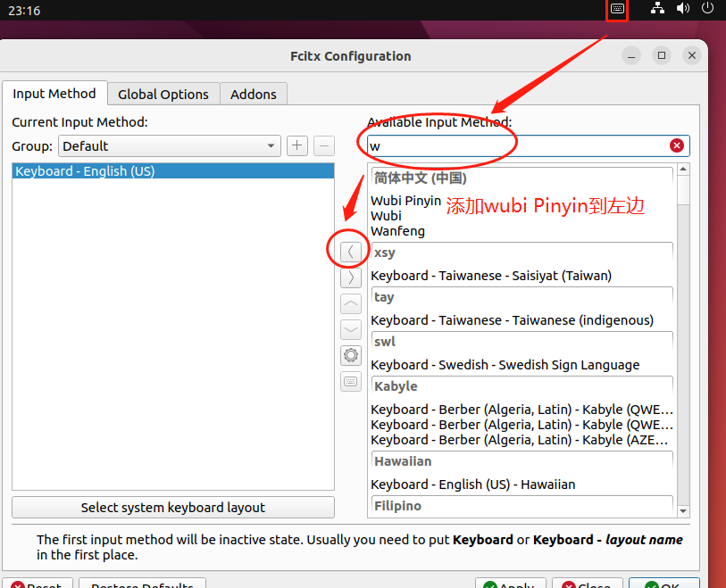This screenshot has width=726, height=588.
Task: Select Keyboard - English (US) - Hawaiian
Action: click(x=473, y=484)
